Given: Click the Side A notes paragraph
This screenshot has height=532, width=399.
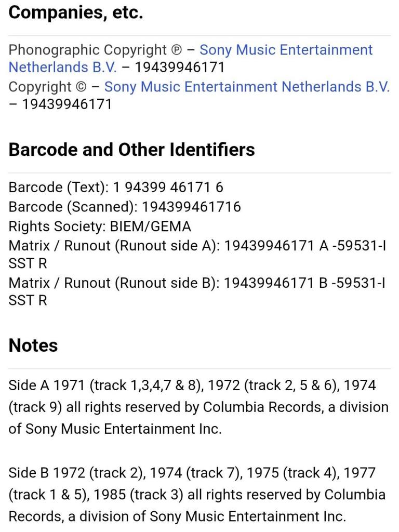Looking at the screenshot, I should pyautogui.click(x=198, y=407).
